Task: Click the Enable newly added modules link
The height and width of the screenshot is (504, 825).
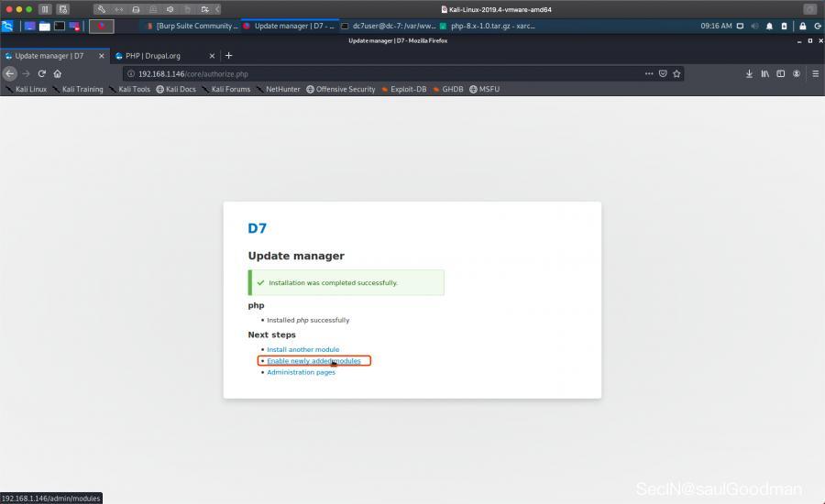Action: (x=313, y=361)
